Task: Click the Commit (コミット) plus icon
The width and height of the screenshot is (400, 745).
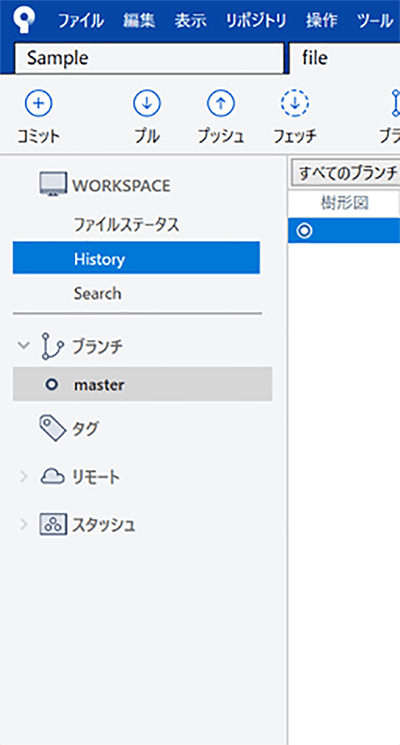Action: [39, 103]
